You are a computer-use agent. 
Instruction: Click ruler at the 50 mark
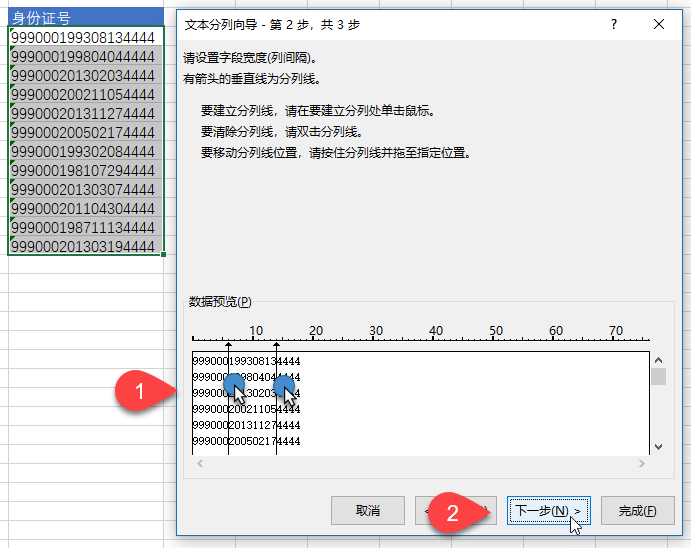point(496,336)
